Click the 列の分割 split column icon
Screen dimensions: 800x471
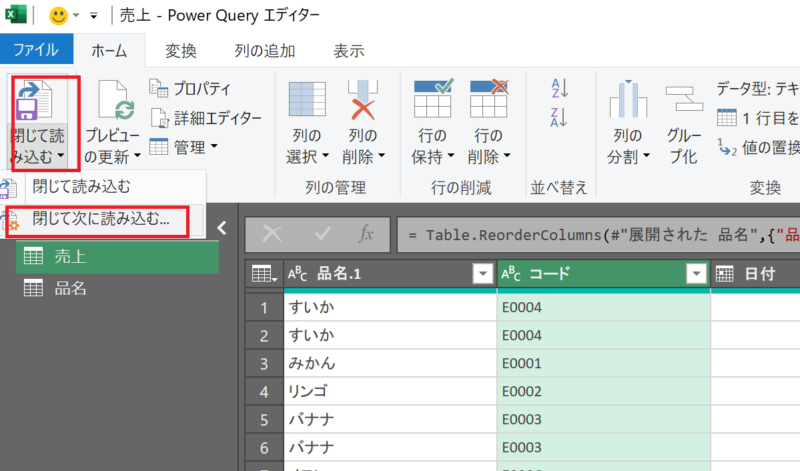click(x=630, y=102)
